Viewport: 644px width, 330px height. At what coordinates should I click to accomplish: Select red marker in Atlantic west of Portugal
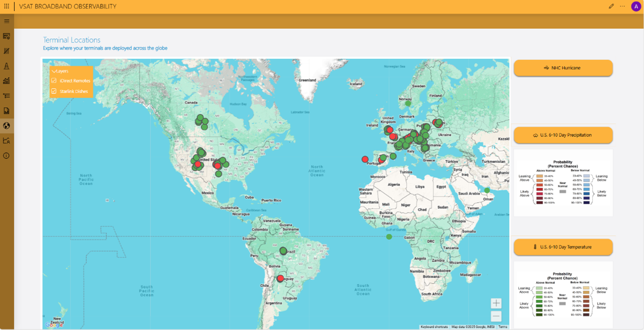click(x=365, y=159)
